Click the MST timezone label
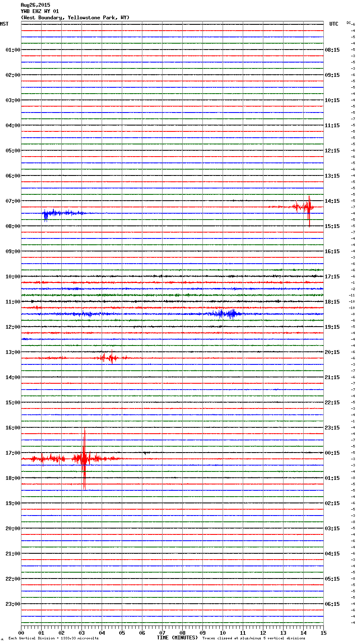Image resolution: width=357 pixels, height=644 pixels. point(4,24)
